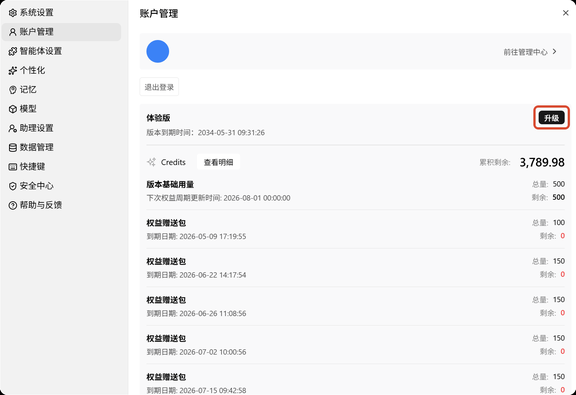Click the 帮助与反馈 question mark icon

coord(12,205)
